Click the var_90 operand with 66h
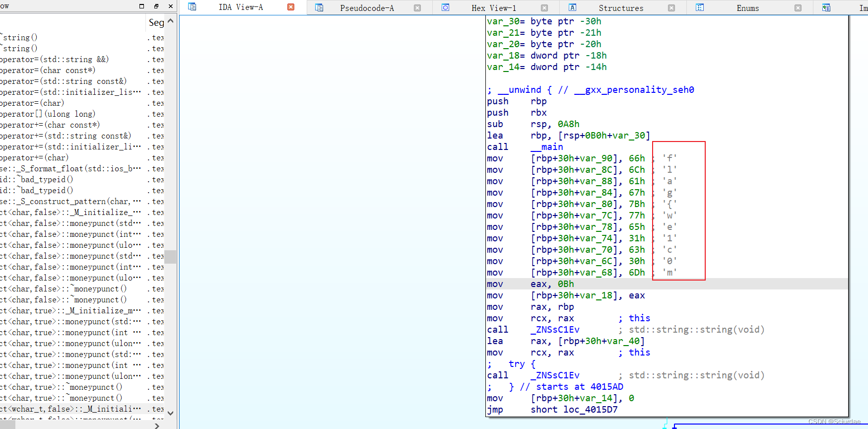 click(x=588, y=158)
